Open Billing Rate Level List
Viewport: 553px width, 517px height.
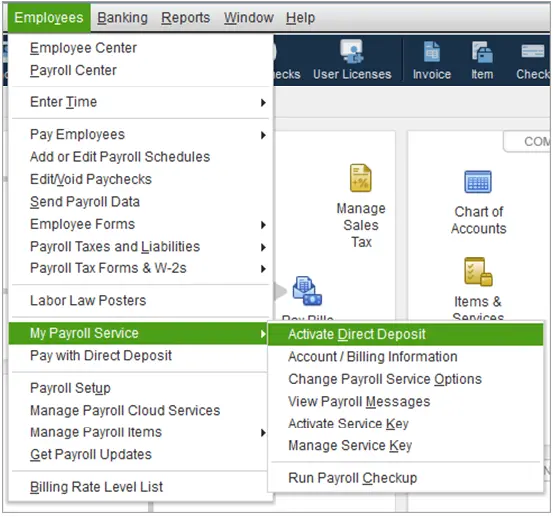(x=140, y=487)
